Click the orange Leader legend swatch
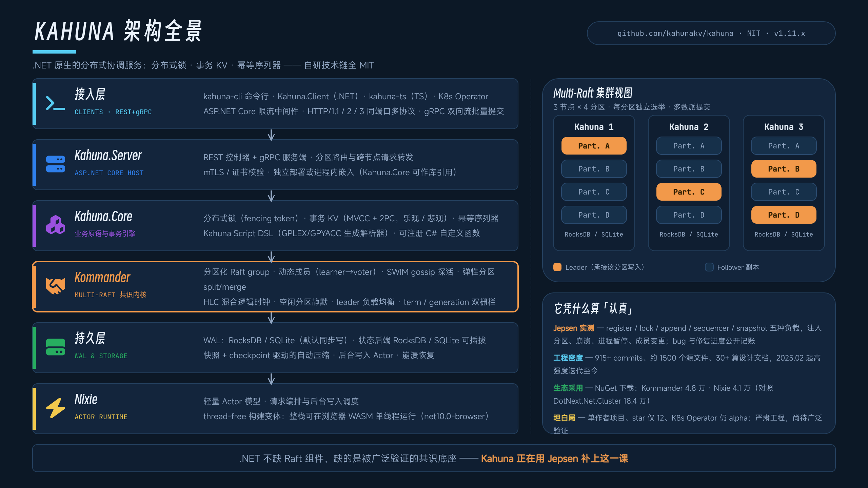This screenshot has width=868, height=488. coord(557,267)
